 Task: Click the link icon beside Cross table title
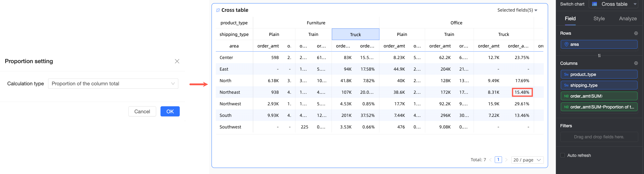coord(218,10)
